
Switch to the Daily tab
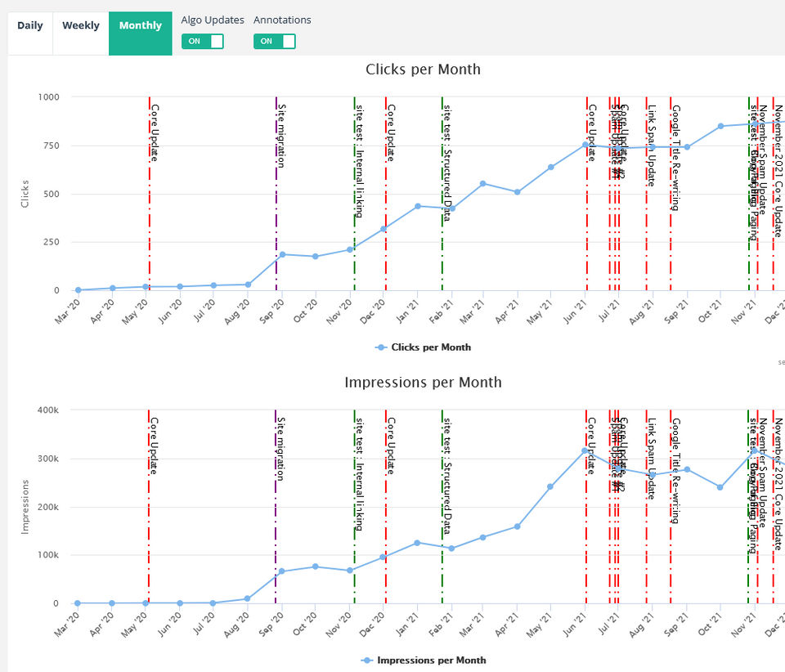(30, 33)
